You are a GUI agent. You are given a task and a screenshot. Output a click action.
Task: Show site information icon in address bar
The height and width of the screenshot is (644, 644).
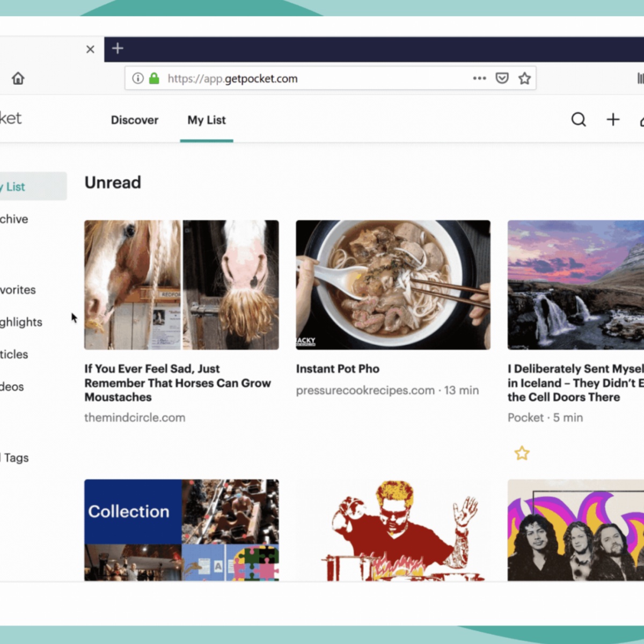click(138, 78)
